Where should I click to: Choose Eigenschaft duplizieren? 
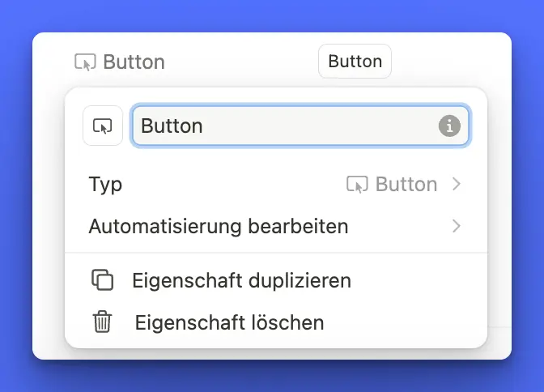[x=241, y=280]
